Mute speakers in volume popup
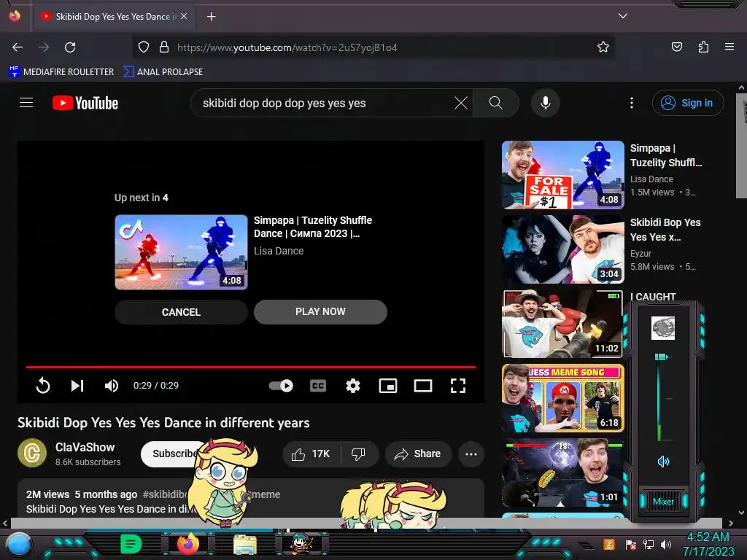 (663, 462)
